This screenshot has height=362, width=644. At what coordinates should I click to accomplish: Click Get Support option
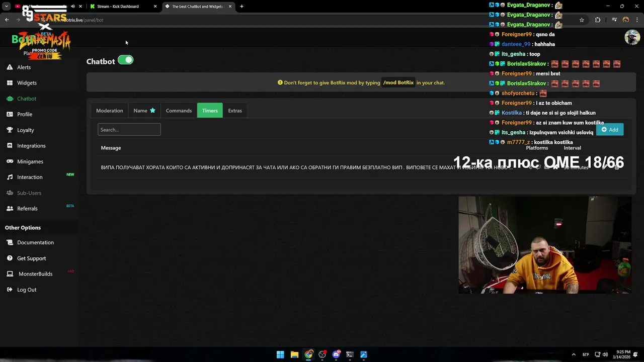31,258
